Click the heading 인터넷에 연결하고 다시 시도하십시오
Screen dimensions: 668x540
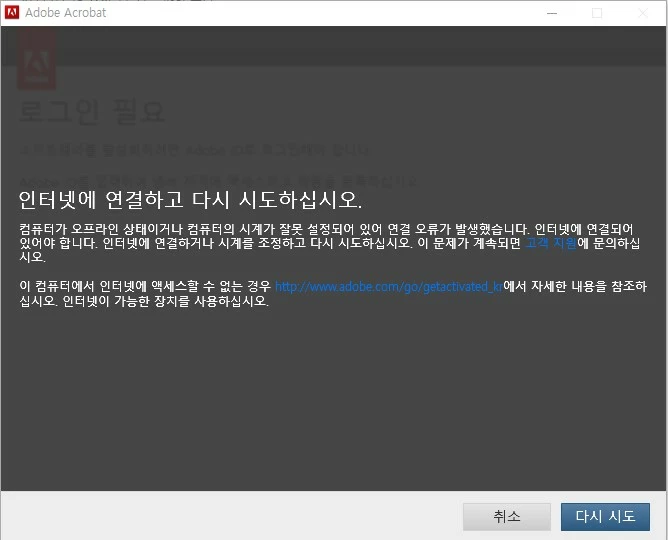coord(190,200)
